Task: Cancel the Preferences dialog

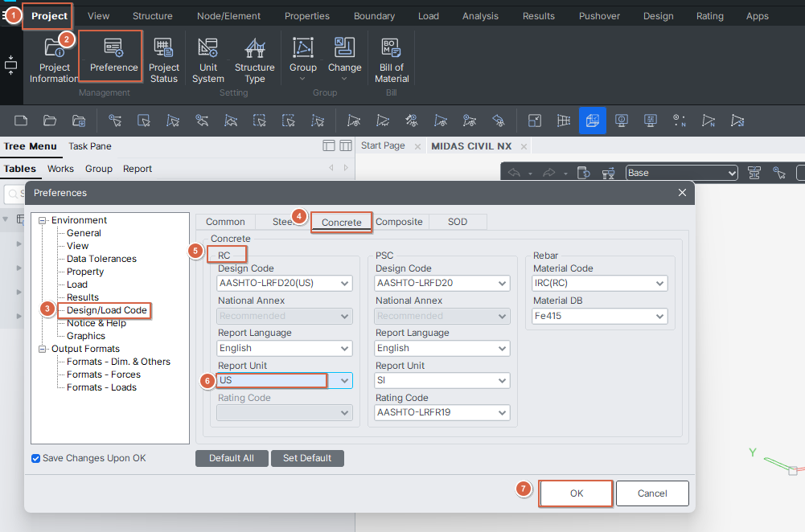Action: click(x=652, y=493)
